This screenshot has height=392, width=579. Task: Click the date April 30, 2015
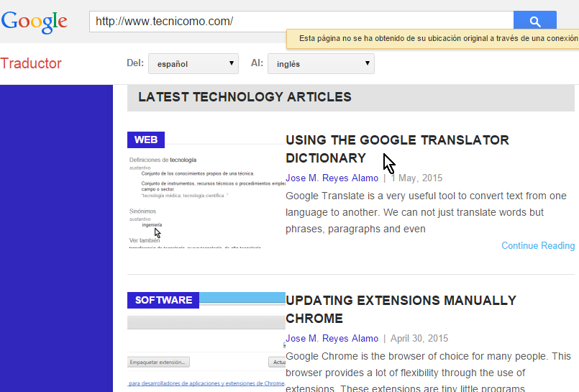click(419, 338)
